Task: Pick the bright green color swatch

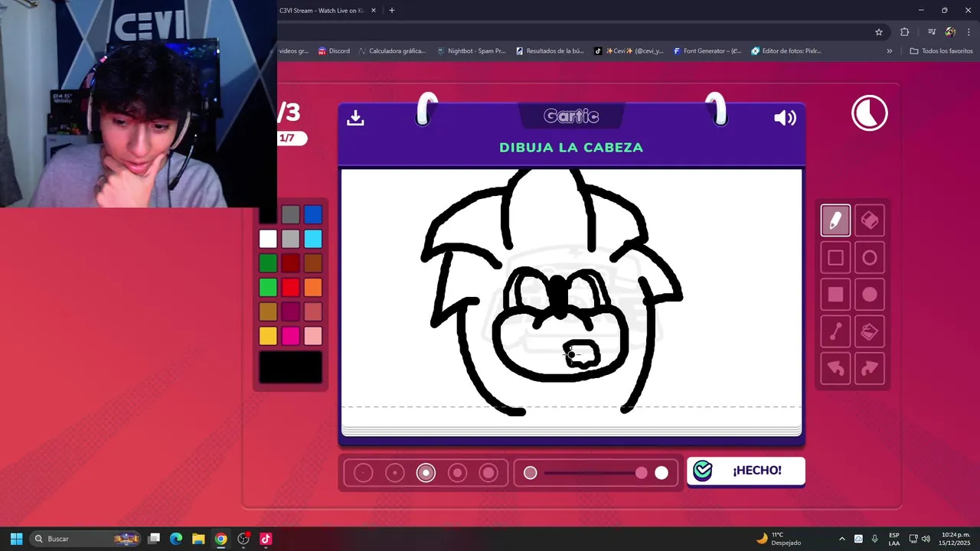Action: click(x=268, y=288)
